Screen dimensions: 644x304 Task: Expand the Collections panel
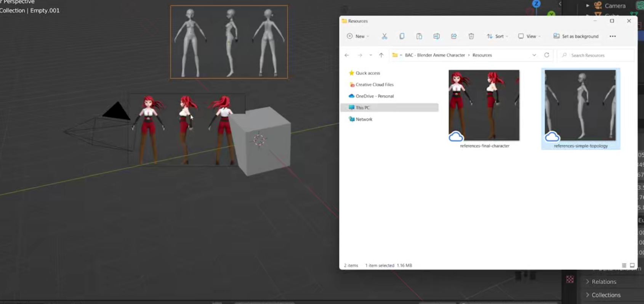pyautogui.click(x=606, y=295)
